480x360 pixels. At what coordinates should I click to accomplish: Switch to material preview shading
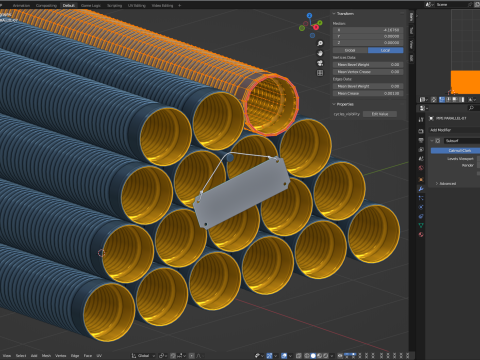click(320, 356)
